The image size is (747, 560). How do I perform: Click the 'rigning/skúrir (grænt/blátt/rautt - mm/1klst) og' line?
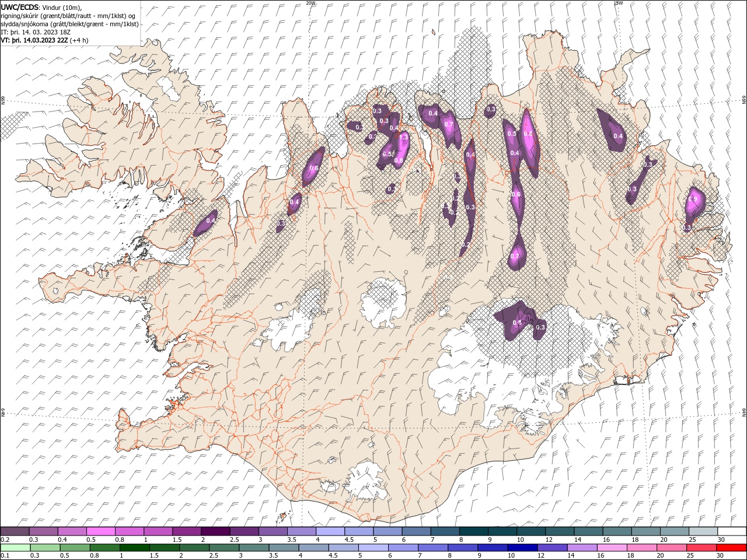69,15
